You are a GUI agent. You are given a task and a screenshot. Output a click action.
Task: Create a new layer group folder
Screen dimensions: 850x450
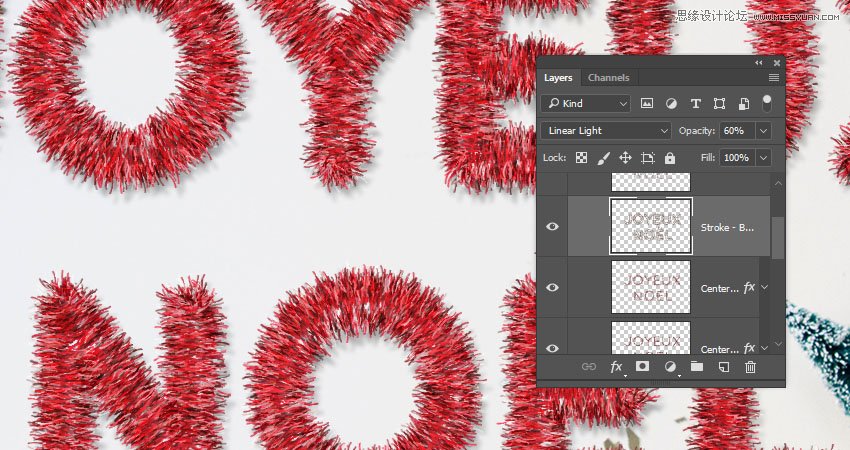[x=697, y=367]
